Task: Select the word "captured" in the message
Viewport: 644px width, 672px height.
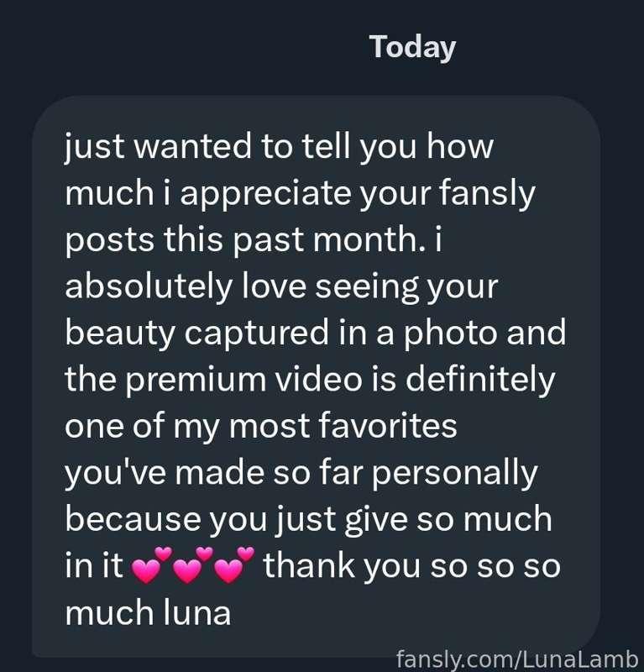Action: pos(256,334)
